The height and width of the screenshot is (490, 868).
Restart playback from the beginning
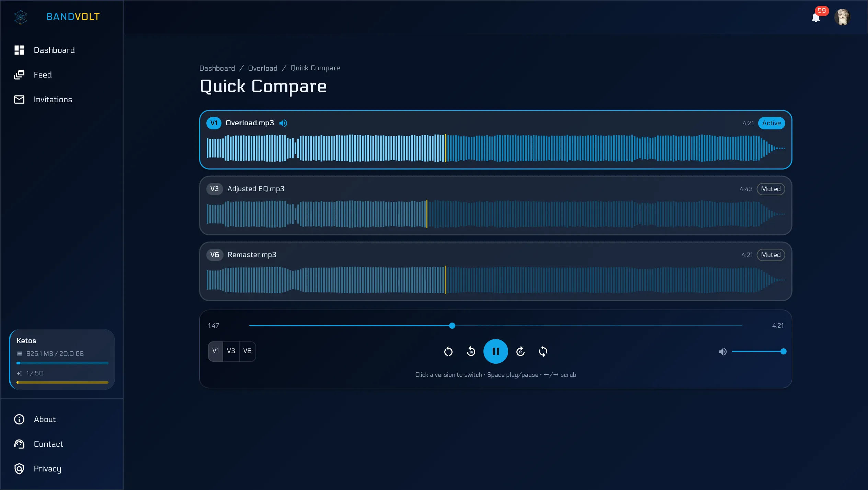[x=448, y=351]
